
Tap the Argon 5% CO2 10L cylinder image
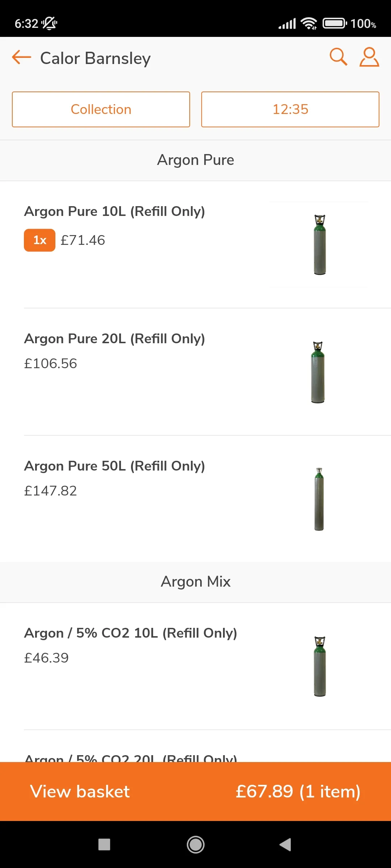[320, 666]
